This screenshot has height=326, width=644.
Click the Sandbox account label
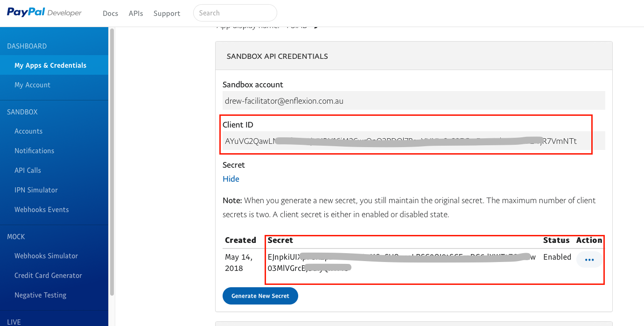(x=253, y=85)
